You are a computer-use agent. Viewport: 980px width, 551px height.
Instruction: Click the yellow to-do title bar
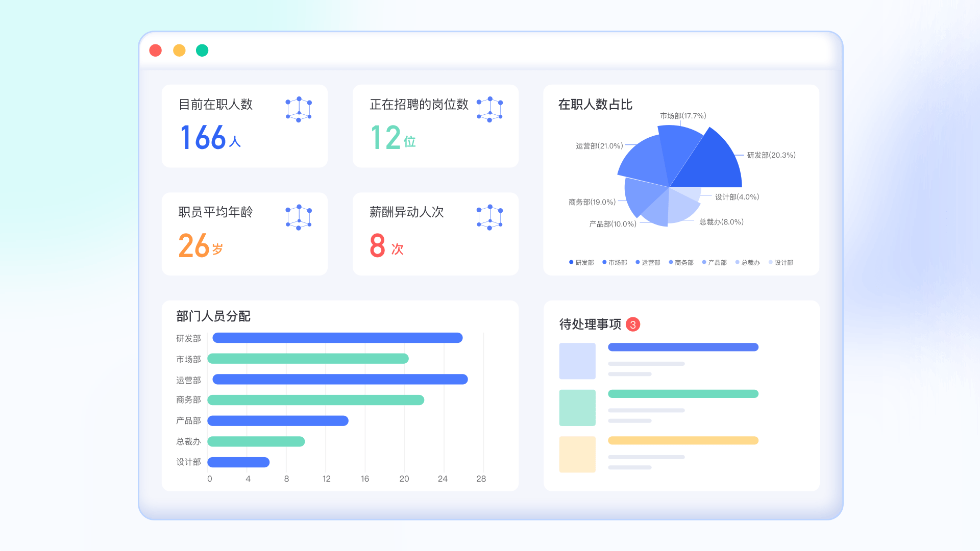click(683, 440)
